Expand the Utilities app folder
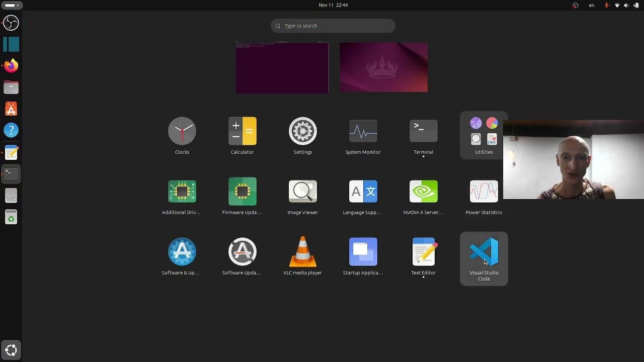This screenshot has width=644, height=362. click(x=484, y=135)
